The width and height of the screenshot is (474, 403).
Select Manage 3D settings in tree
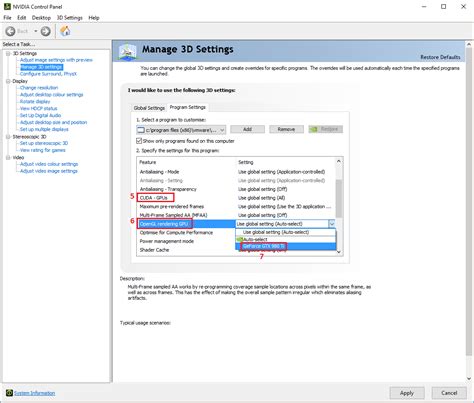pyautogui.click(x=41, y=67)
